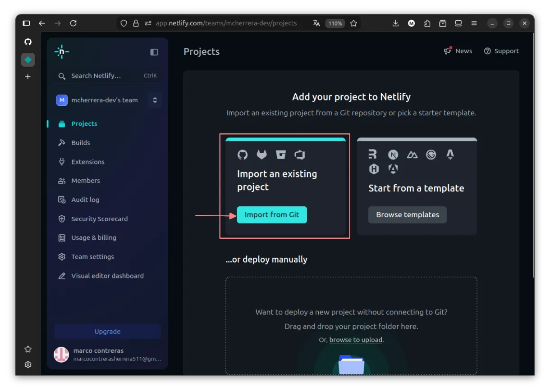Click the browser page zoom 110% indicator
Viewport: 550px width, 392px height.
[x=335, y=23]
